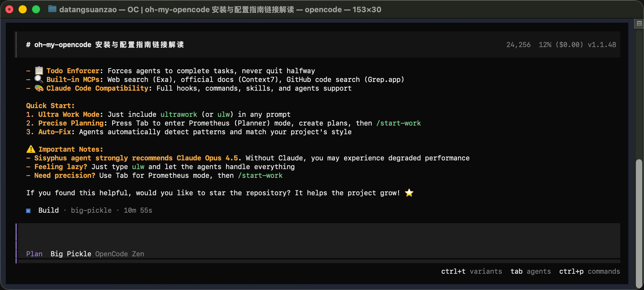Click the Grep.app text in MCPs line
644x290 pixels.
(x=384, y=80)
